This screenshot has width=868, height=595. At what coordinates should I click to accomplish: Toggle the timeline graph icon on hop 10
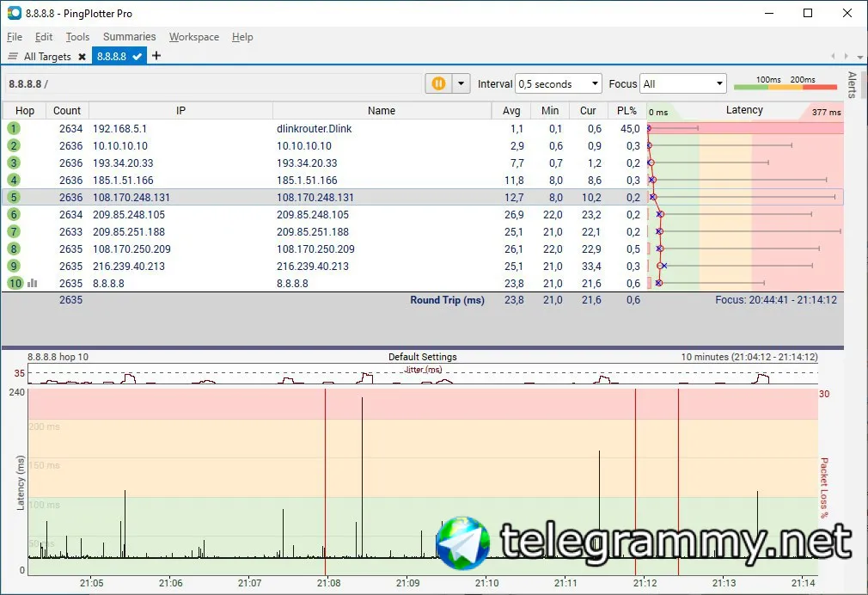[x=32, y=283]
